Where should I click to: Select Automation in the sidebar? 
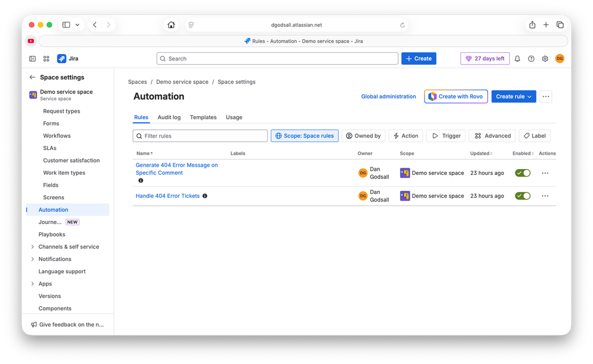pyautogui.click(x=68, y=209)
